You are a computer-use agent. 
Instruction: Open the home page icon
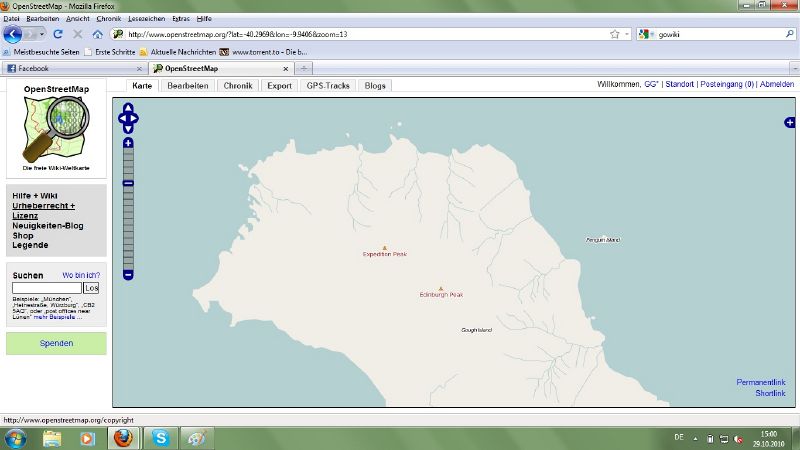click(97, 34)
